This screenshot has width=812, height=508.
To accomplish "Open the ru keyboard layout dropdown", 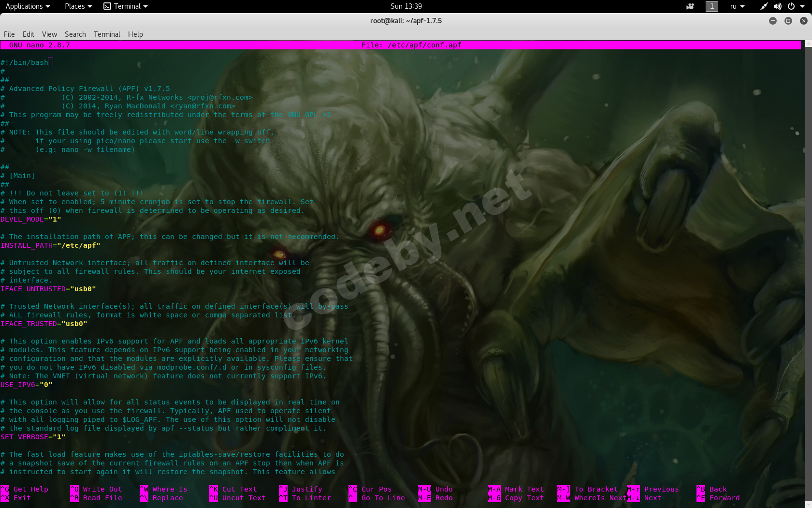I will (x=737, y=6).
